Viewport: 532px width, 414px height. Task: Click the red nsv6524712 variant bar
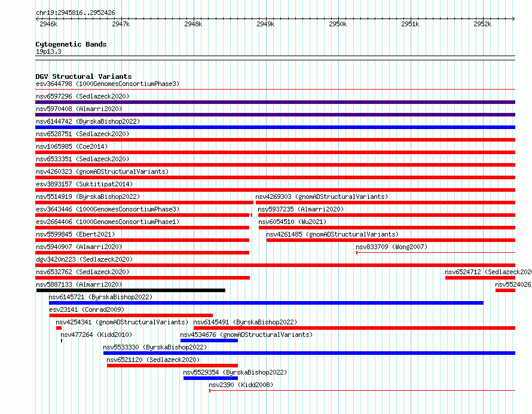click(481, 278)
